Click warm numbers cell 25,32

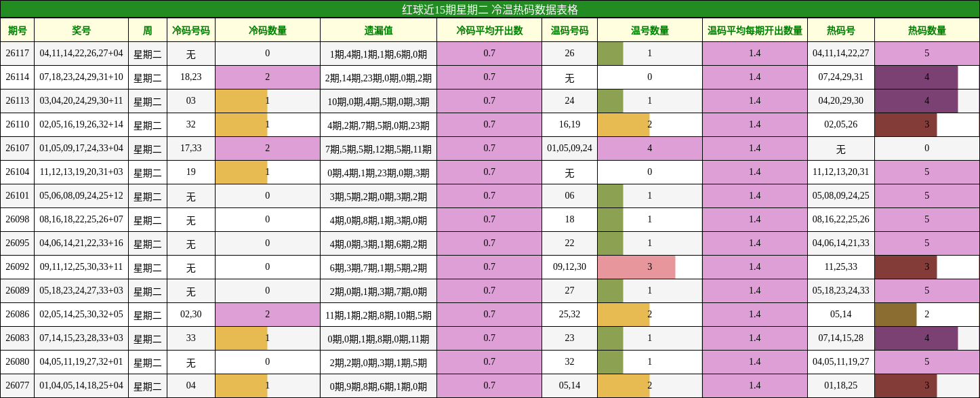pos(569,315)
